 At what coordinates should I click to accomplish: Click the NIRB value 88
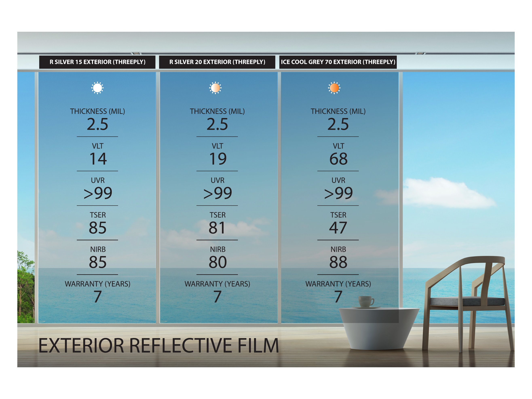click(338, 262)
